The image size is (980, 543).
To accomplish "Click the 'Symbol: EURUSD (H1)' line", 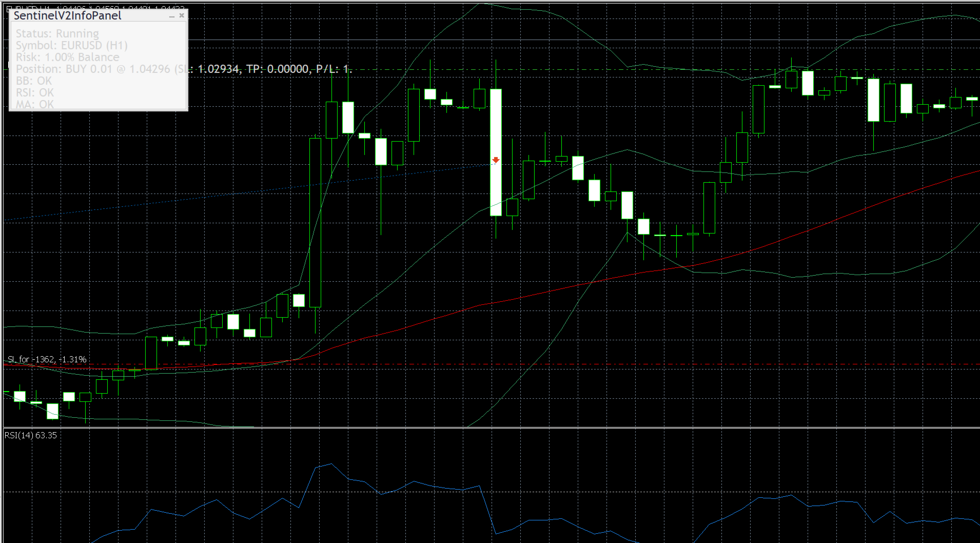I will [72, 45].
